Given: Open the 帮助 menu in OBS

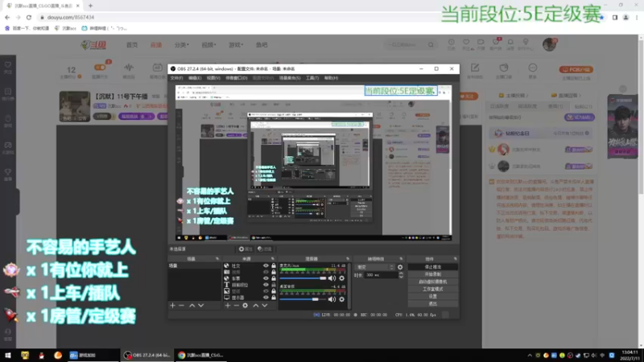Looking at the screenshot, I should point(331,78).
